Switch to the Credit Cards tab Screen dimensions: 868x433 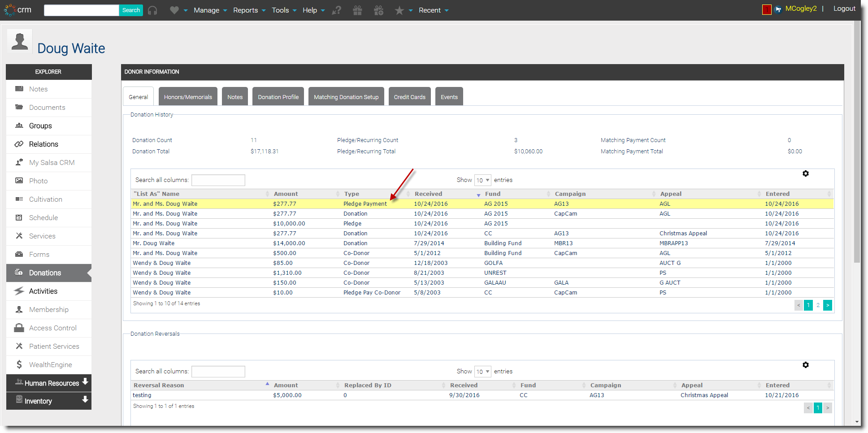[410, 97]
